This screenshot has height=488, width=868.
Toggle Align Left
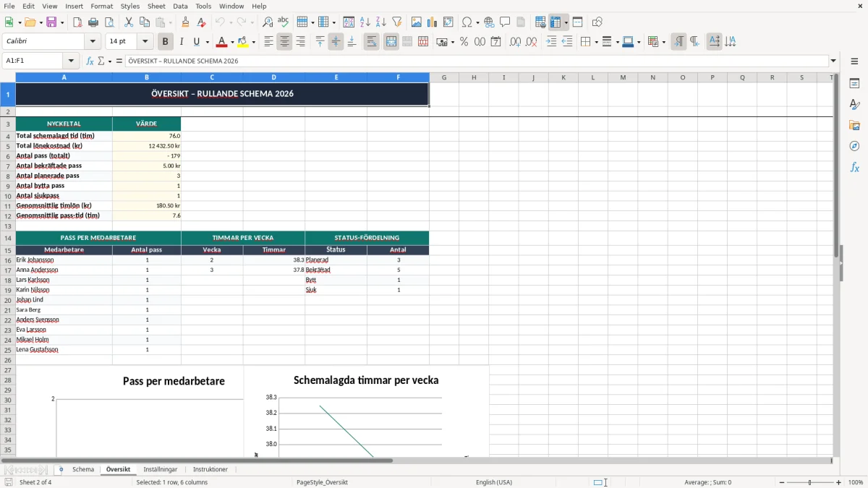click(268, 42)
